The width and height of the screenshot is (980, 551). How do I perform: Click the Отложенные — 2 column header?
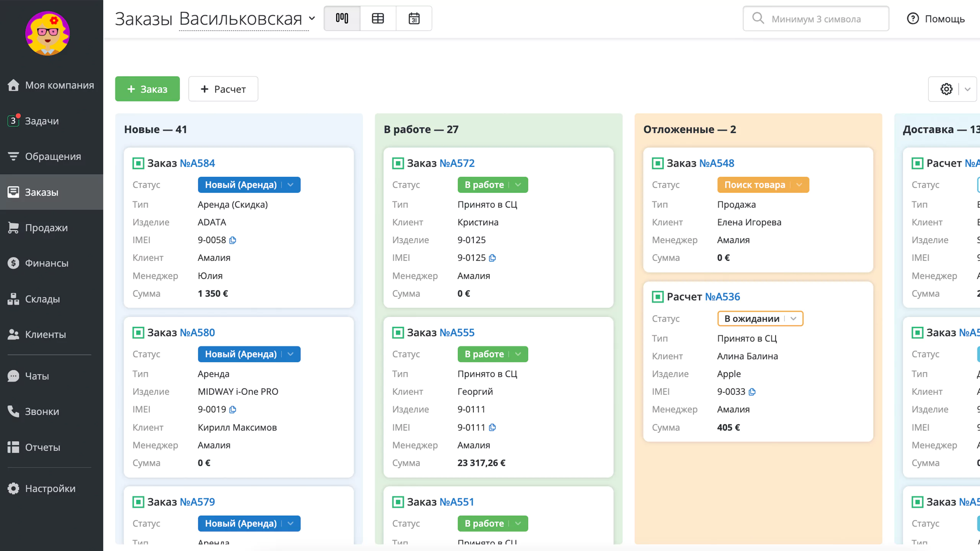click(x=689, y=129)
